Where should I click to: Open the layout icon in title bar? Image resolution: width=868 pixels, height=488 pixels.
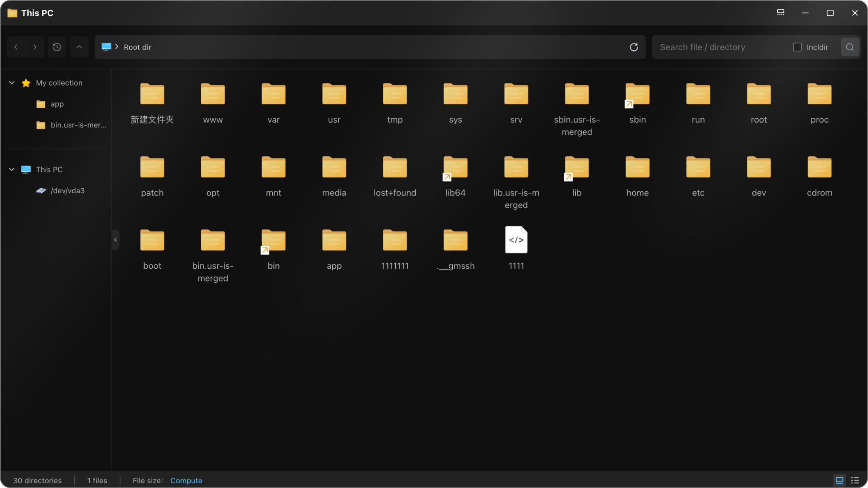pyautogui.click(x=780, y=13)
